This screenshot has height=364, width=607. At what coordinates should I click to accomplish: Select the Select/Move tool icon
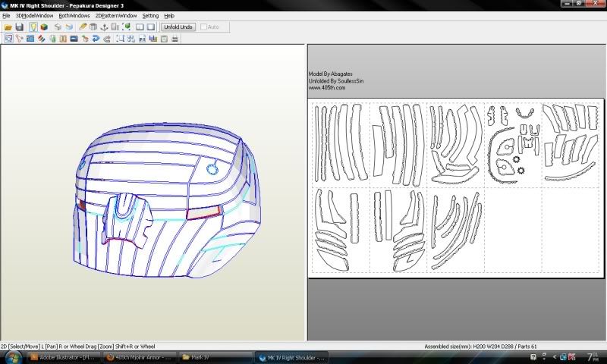pyautogui.click(x=8, y=38)
